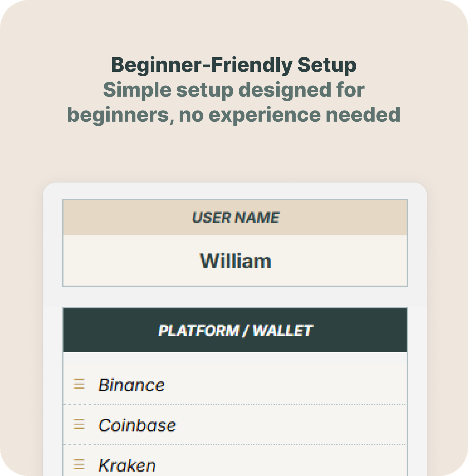Screen dimensions: 468x476
Task: Click the drag handle beside Binance
Action: click(x=79, y=384)
